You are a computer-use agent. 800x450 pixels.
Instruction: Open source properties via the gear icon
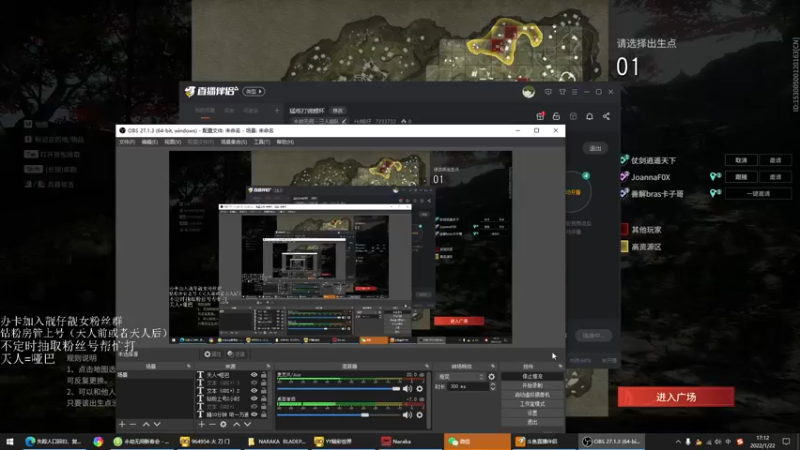[x=223, y=424]
